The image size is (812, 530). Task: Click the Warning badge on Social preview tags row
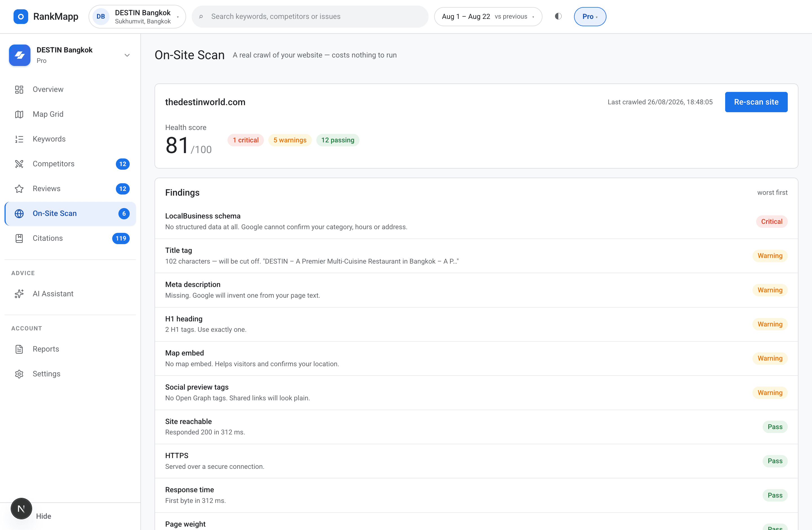point(770,393)
